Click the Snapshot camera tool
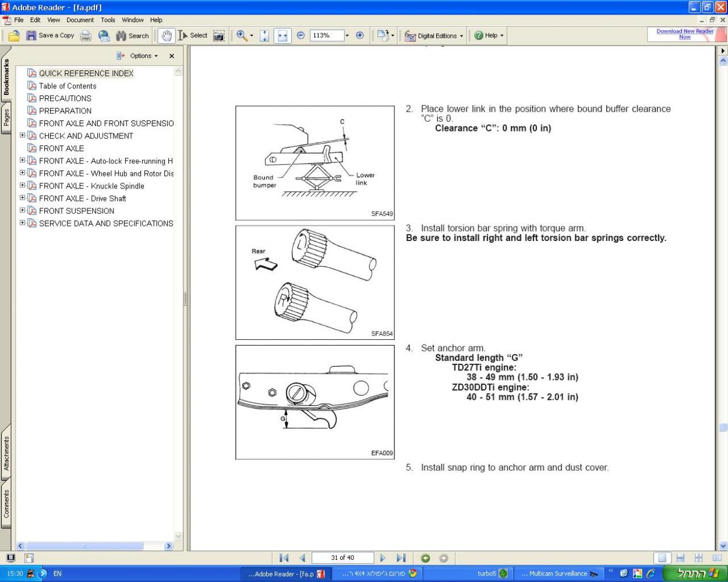This screenshot has width=728, height=582. tap(218, 36)
